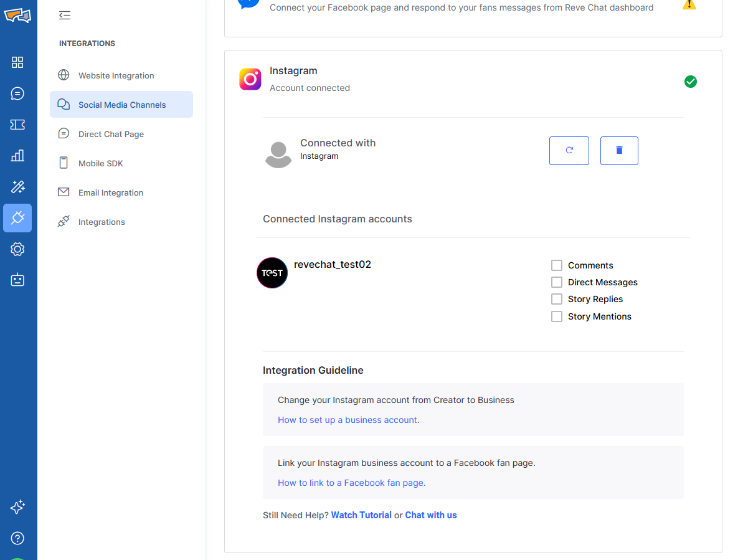Click the Social Media Channels chat icon

(x=64, y=104)
